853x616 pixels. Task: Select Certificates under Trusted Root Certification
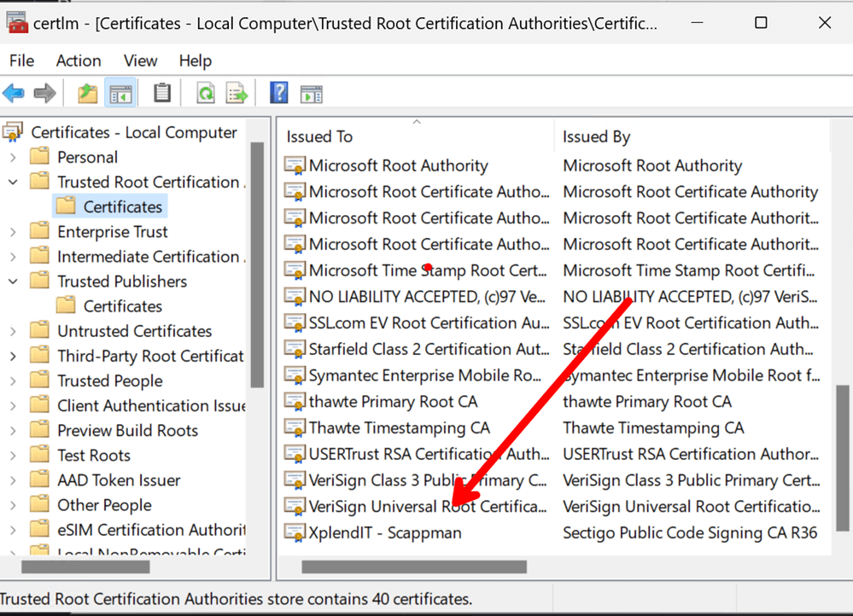[x=123, y=207]
